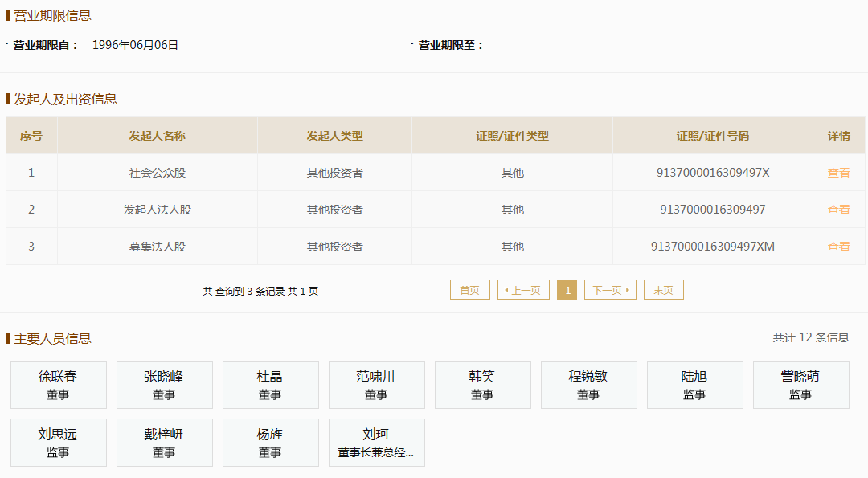Open the 杨旌 director card

pyautogui.click(x=271, y=443)
